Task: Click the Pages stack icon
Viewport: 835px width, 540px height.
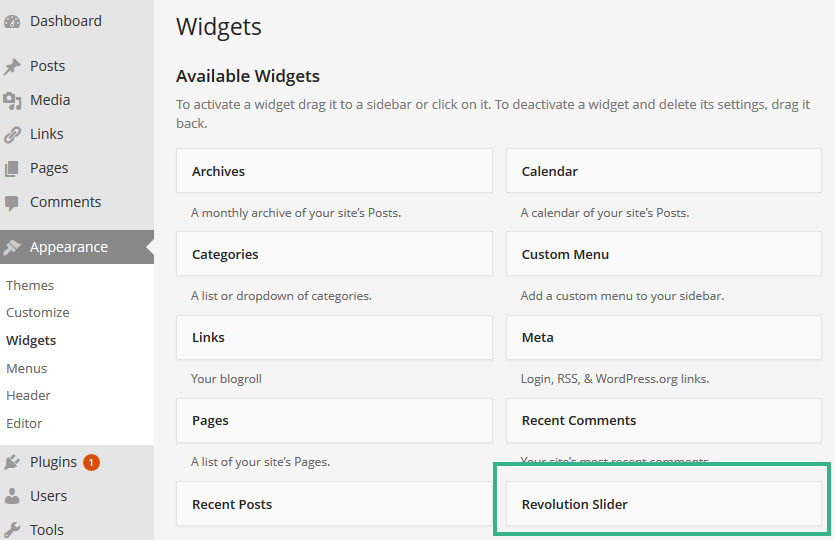Action: tap(12, 168)
